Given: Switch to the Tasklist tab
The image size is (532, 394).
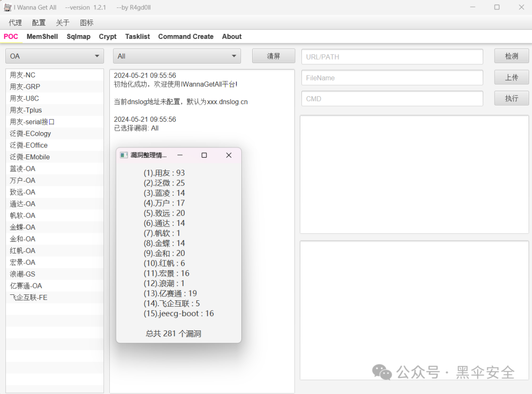Looking at the screenshot, I should click(x=137, y=36).
